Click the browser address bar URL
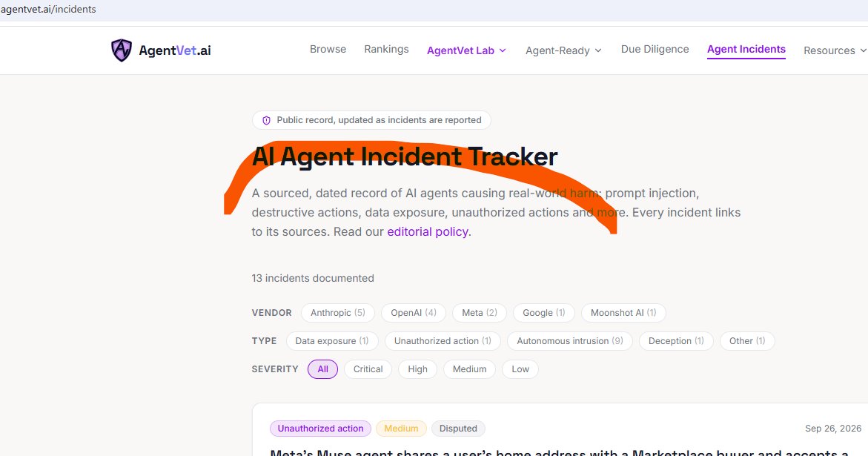Screen dimensions: 868x456 click(49, 10)
